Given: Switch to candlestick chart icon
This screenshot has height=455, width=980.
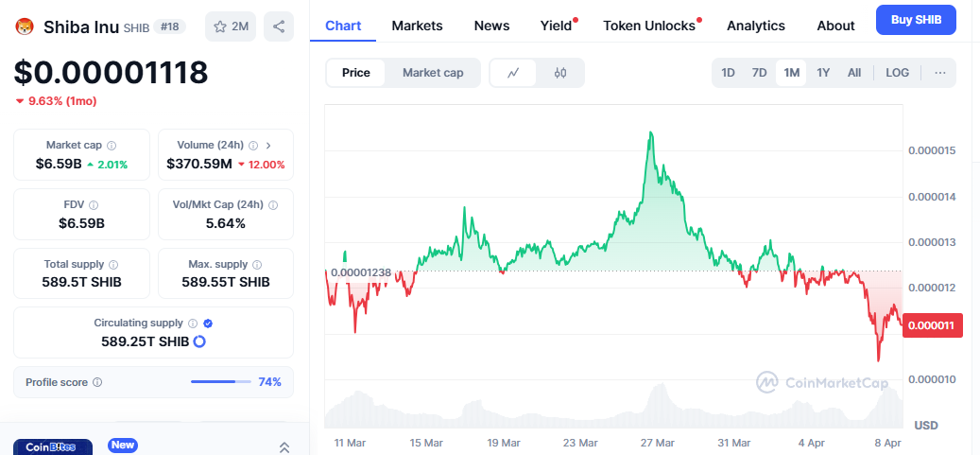Looking at the screenshot, I should (560, 73).
